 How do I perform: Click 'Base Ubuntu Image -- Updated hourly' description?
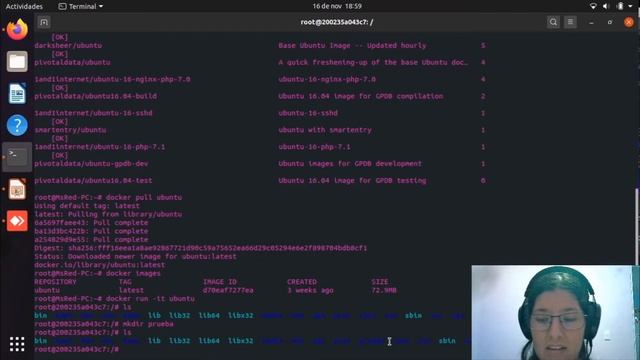[x=352, y=46]
